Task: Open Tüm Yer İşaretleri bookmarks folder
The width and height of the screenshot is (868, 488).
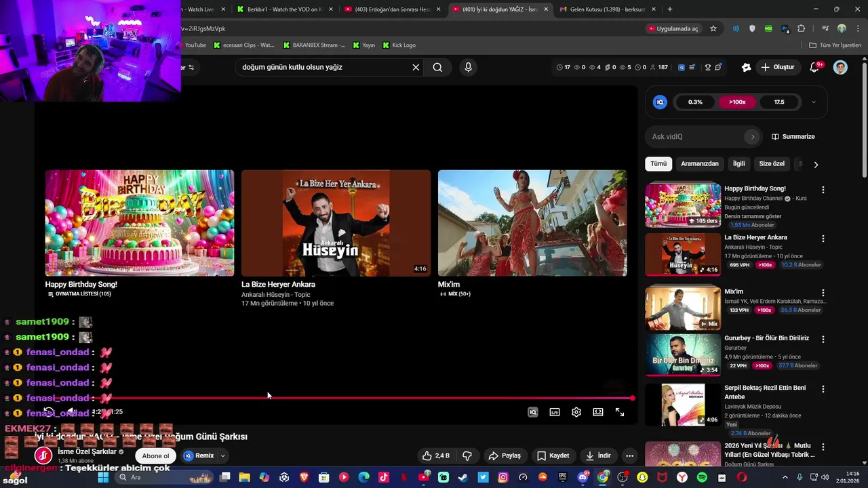Action: pos(836,45)
